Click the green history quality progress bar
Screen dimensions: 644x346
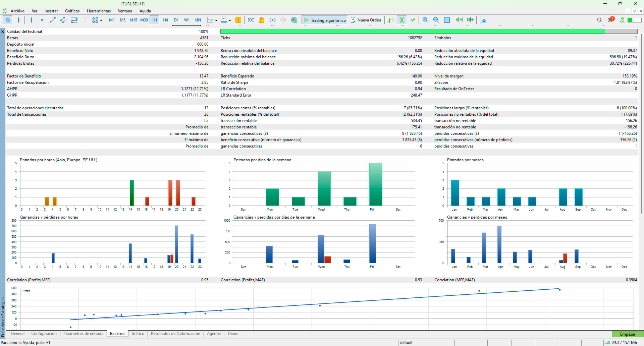(x=413, y=32)
